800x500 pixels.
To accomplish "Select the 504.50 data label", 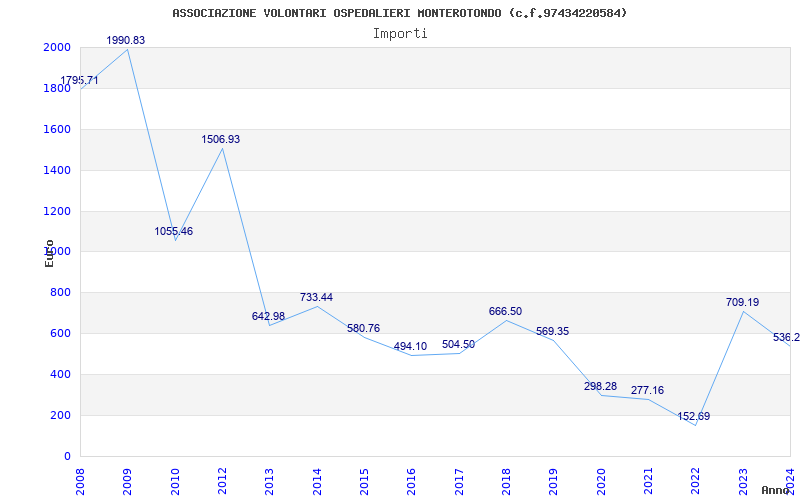I will 458,344.
